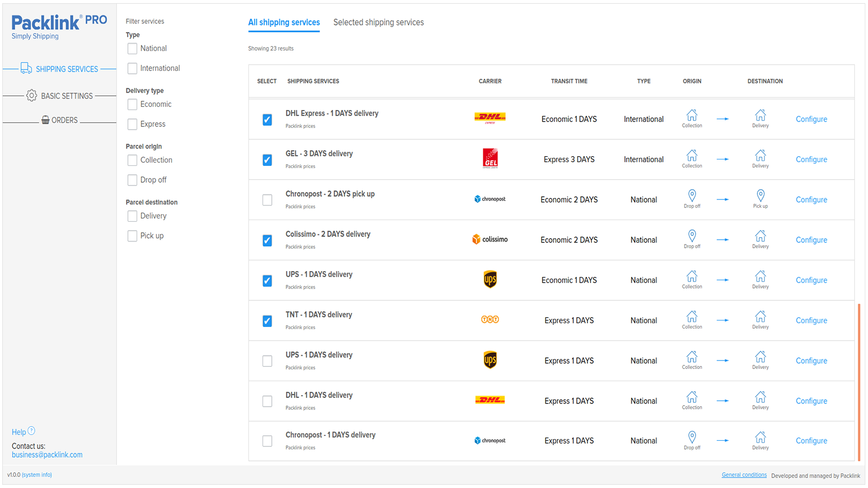The image size is (868, 488).
Task: Open Orders via the basket icon
Action: coord(46,120)
